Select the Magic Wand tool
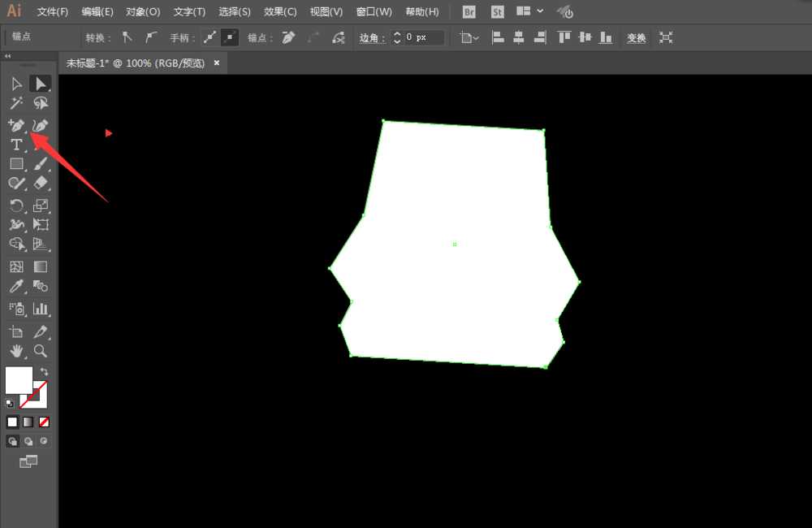Image resolution: width=812 pixels, height=528 pixels. tap(16, 103)
